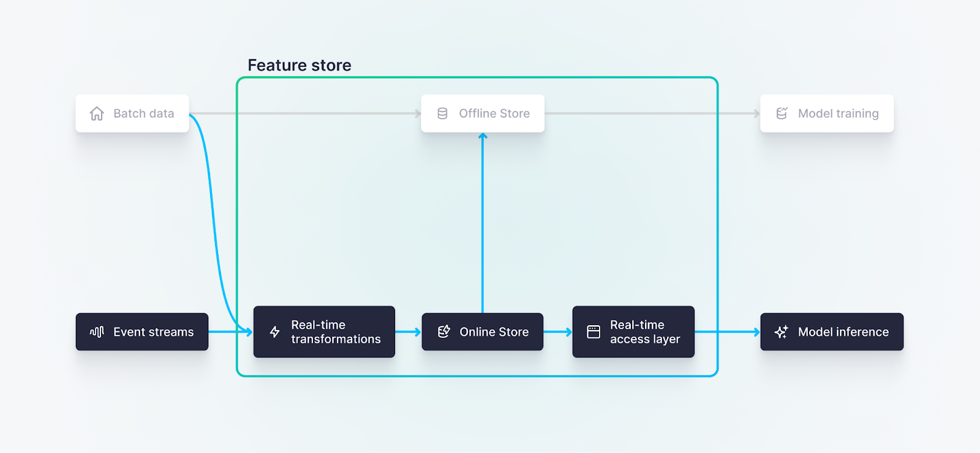Viewport: 980px width, 453px height.
Task: Click the vertical blue arrow to Offline Store
Action: [483, 220]
